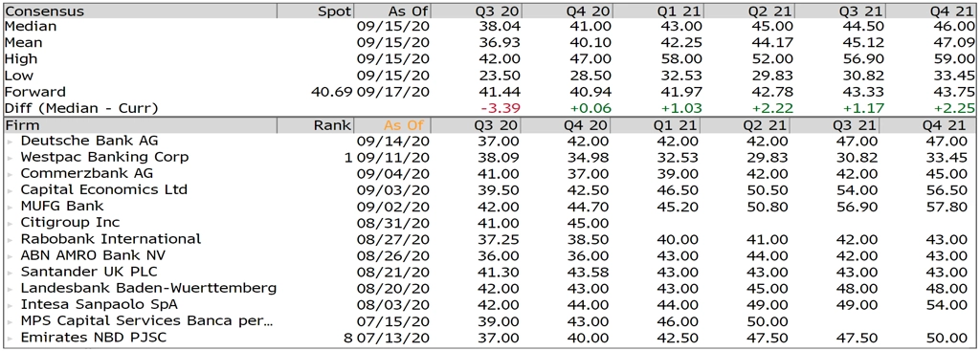This screenshot has height=351, width=980.
Task: Click the Spot column header
Action: 336,11
